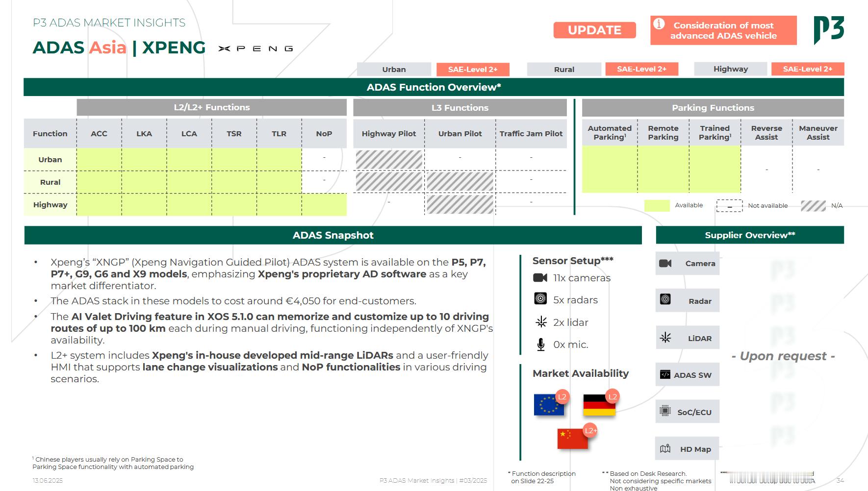Click the green Available legend swatch
This screenshot has height=491, width=868.
[x=657, y=205]
